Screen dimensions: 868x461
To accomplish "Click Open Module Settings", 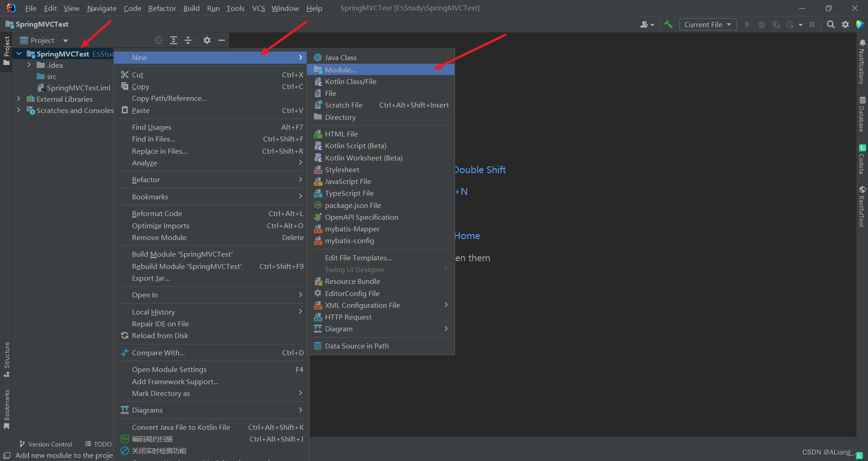I will 212,369.
